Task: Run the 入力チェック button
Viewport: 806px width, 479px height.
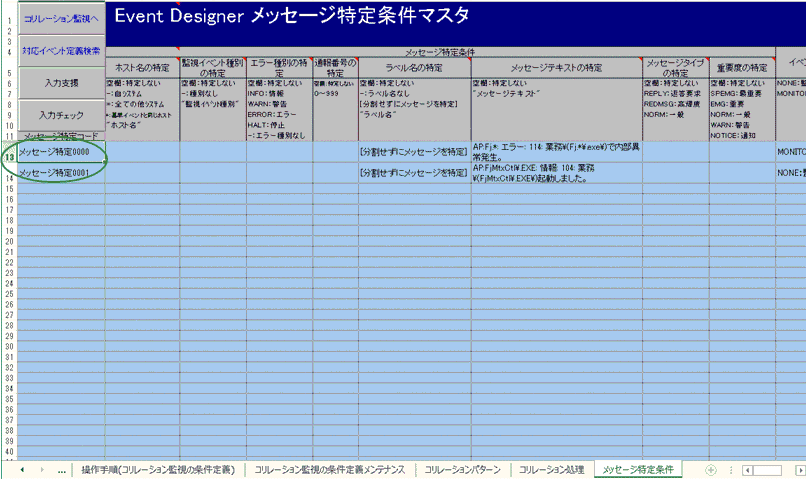Action: (61, 115)
